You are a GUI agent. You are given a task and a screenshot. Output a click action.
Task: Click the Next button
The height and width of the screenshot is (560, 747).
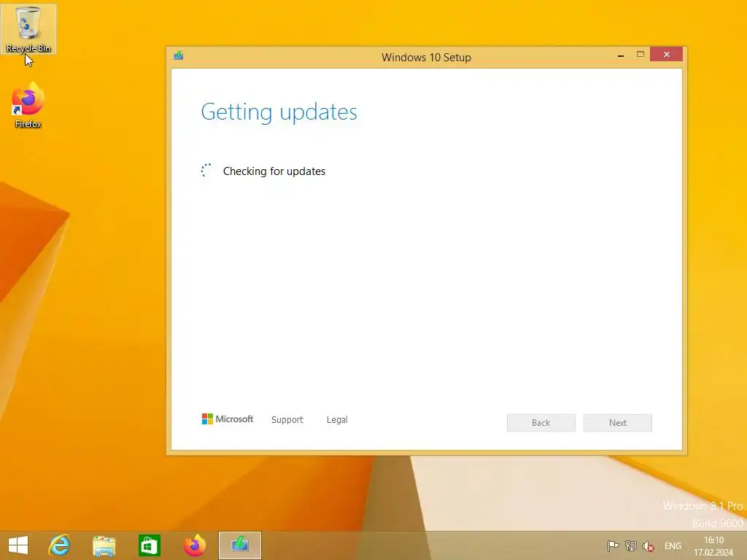point(618,423)
